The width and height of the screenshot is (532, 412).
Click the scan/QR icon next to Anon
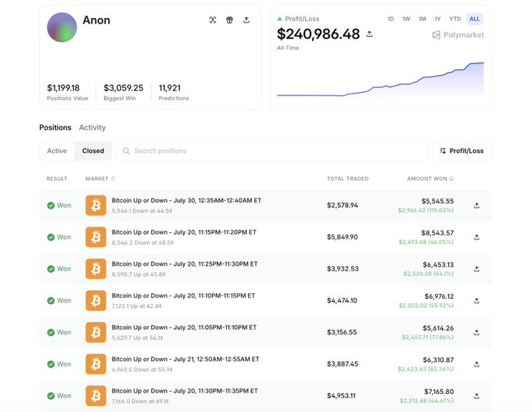[213, 20]
